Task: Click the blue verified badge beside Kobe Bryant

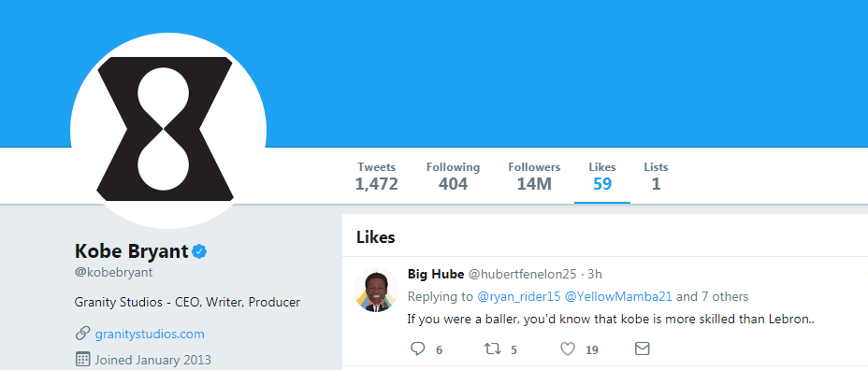Action: [199, 251]
